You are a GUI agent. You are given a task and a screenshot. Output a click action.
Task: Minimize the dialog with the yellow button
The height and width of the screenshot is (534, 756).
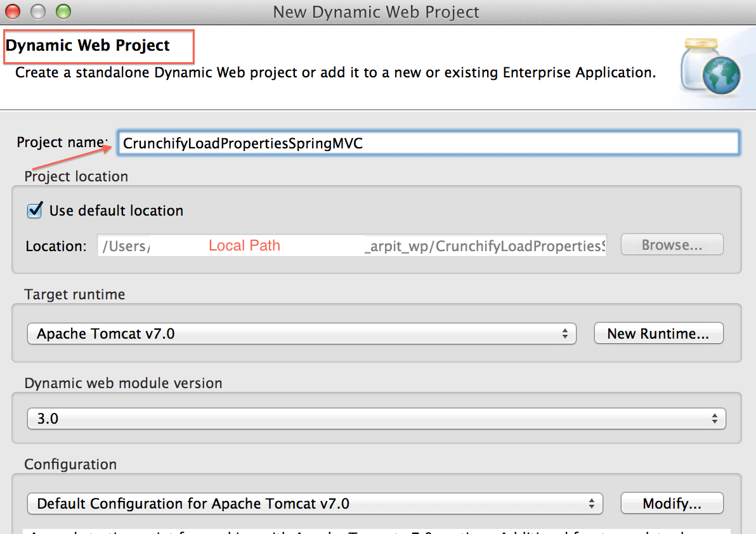point(39,11)
